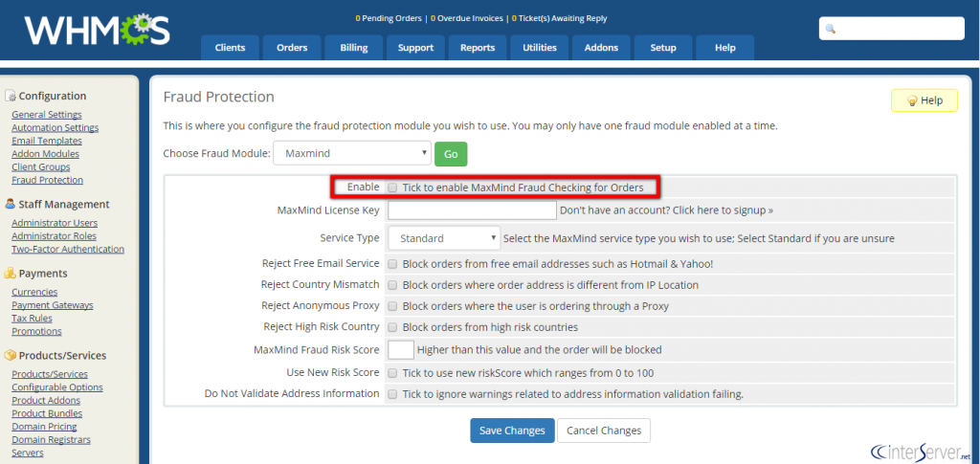Open Product Bundles link

click(48, 413)
